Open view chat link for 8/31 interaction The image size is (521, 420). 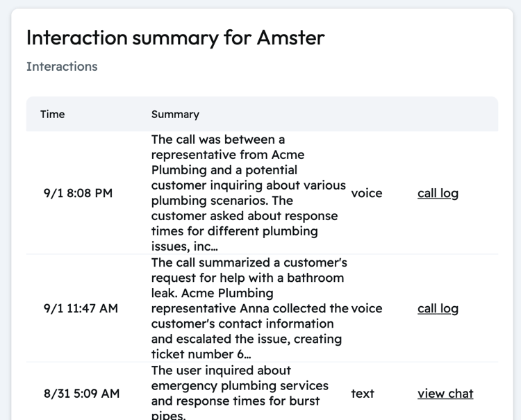coord(445,394)
